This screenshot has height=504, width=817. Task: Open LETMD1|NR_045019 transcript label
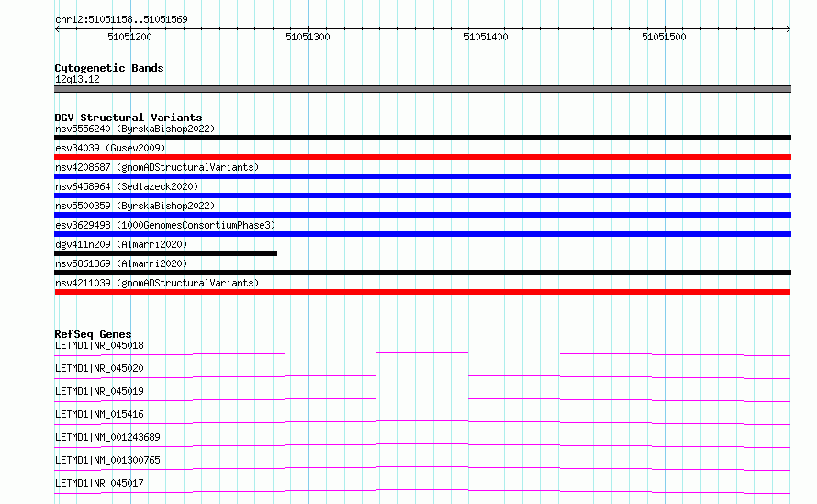[99, 391]
